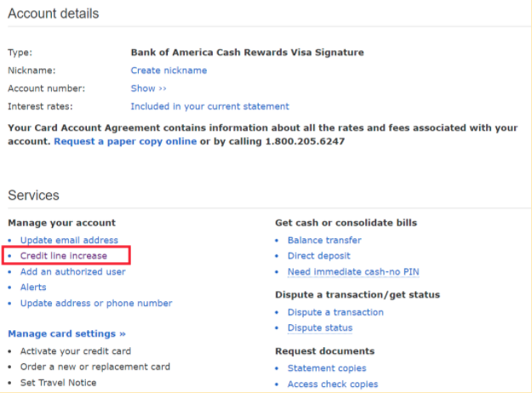Expand Manage card settings
This screenshot has width=532, height=393.
66,333
